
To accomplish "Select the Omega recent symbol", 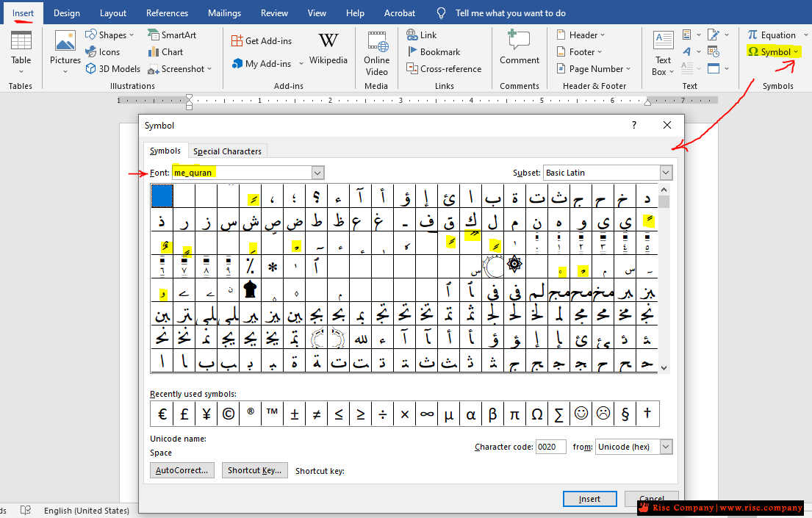I will pyautogui.click(x=537, y=414).
